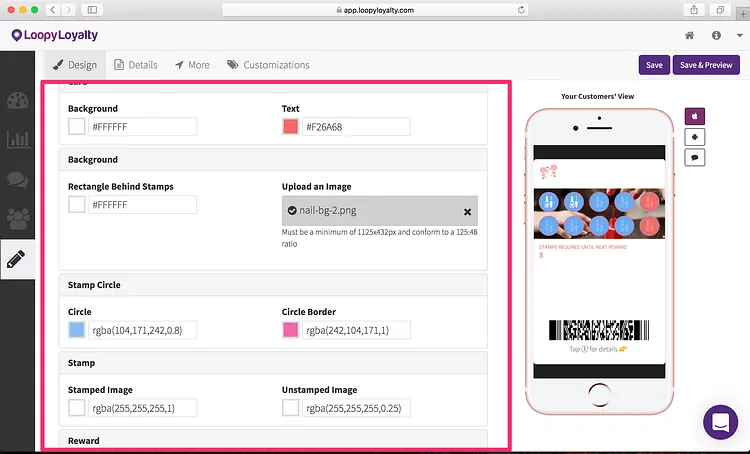Open the bar chart analytics sidebar icon
This screenshot has height=454, width=750.
pos(18,139)
